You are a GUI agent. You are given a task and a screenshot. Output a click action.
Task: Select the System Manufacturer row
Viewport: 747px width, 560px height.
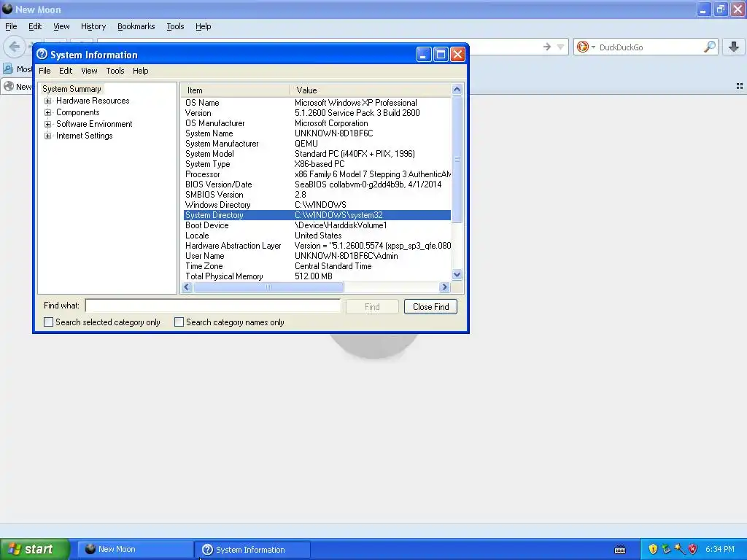pyautogui.click(x=317, y=144)
